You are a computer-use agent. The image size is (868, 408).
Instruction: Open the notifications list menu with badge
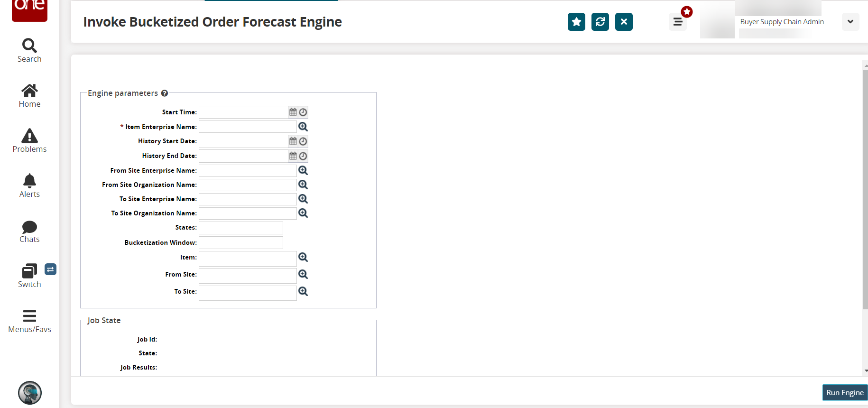678,22
